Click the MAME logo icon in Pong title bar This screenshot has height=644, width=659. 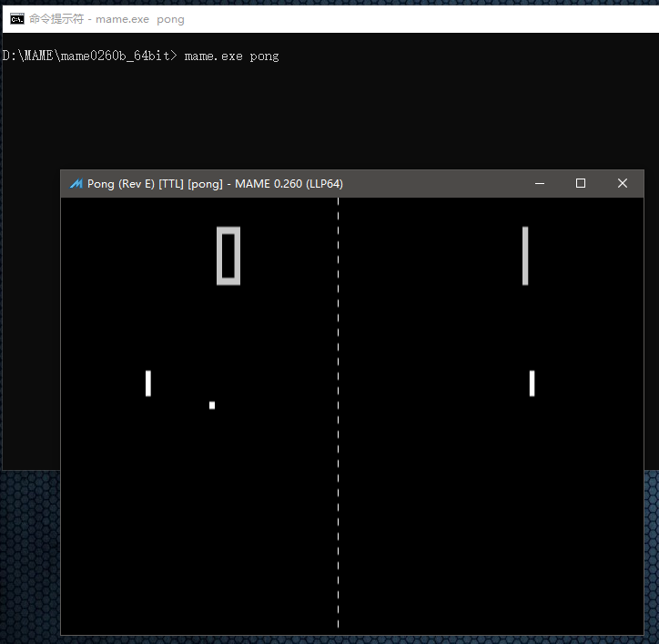[76, 184]
